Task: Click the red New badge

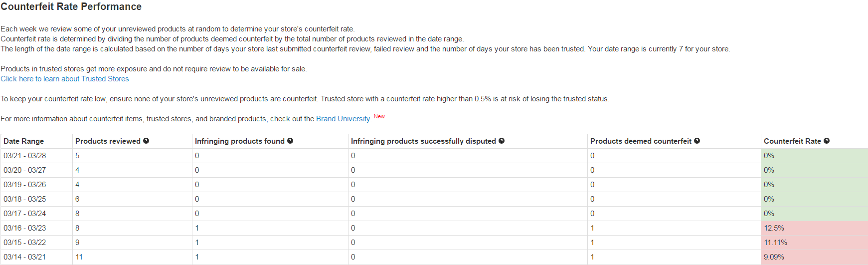Action: click(379, 117)
